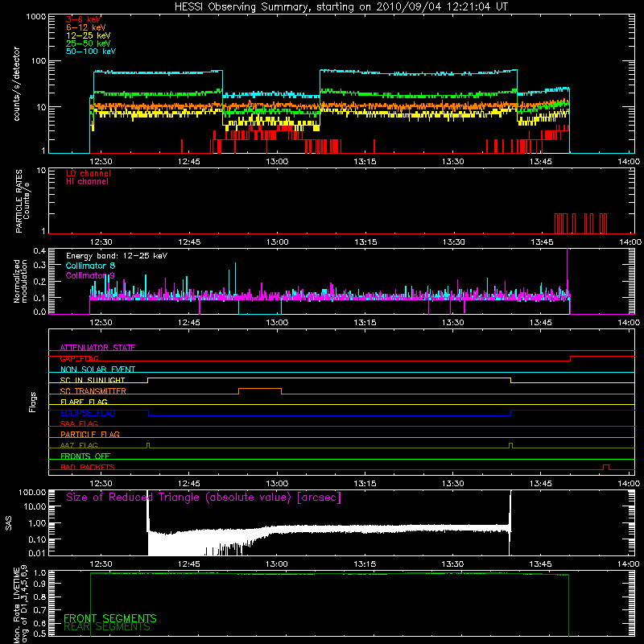The height and width of the screenshot is (644, 644).
Task: Click the particle rate pulses near 13:50
Action: [x=580, y=224]
